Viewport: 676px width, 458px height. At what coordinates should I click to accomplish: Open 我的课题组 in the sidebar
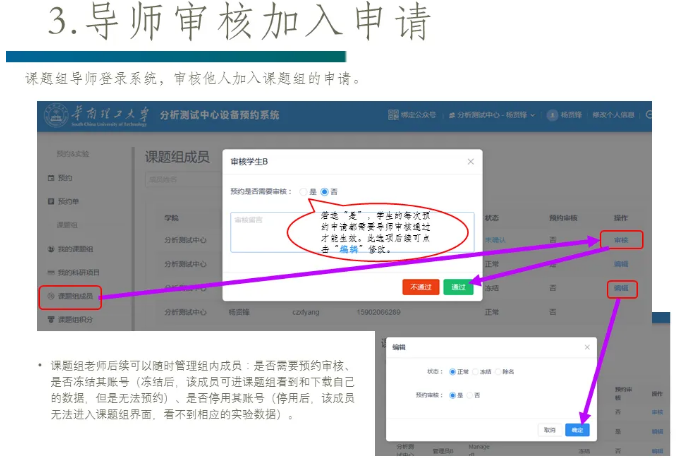coord(70,248)
